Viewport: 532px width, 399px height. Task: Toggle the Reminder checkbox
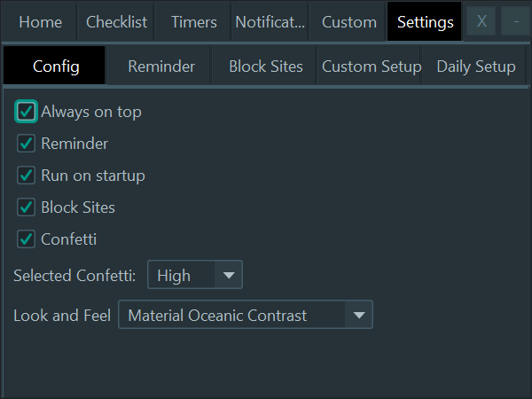(x=26, y=144)
